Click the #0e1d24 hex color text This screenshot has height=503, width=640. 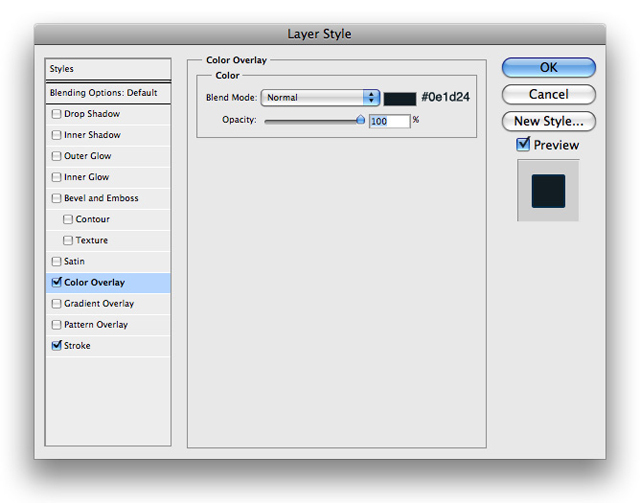[x=445, y=97]
